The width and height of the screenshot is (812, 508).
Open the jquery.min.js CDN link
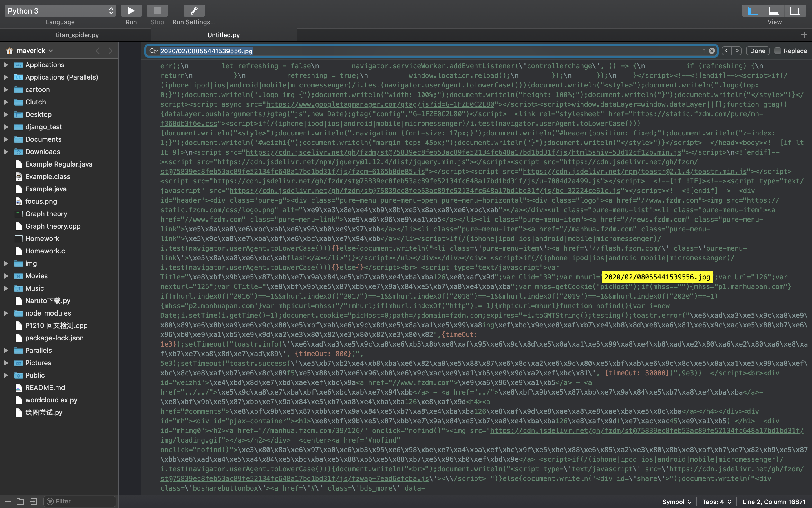pyautogui.click(x=341, y=162)
